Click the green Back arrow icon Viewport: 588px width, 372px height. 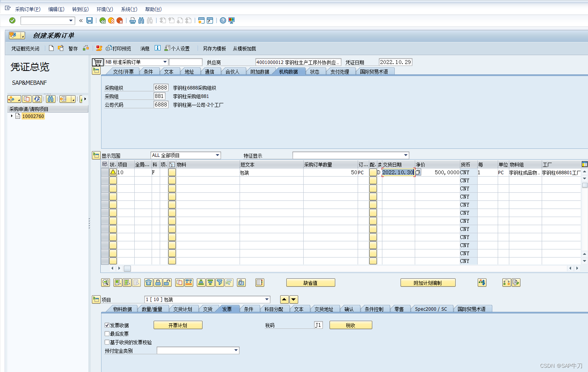click(x=103, y=20)
